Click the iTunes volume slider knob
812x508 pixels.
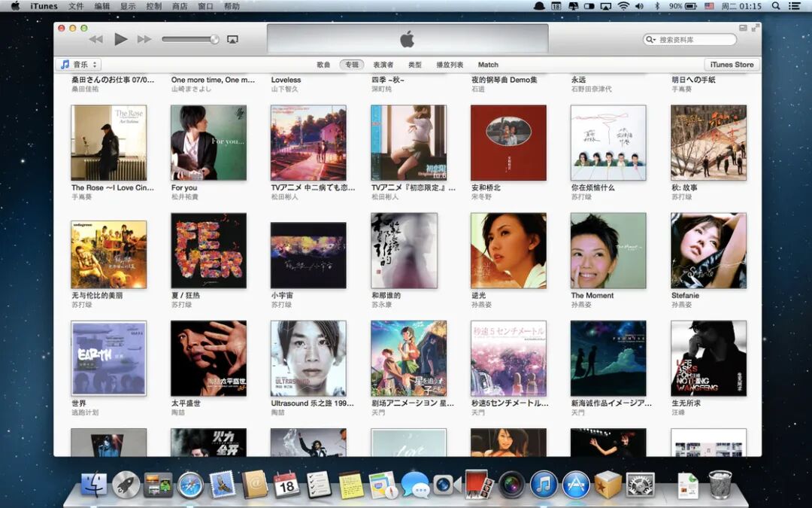214,39
